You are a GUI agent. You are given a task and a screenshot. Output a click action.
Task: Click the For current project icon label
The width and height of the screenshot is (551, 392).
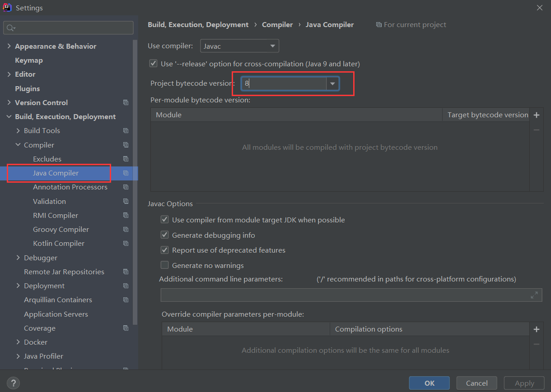click(411, 25)
